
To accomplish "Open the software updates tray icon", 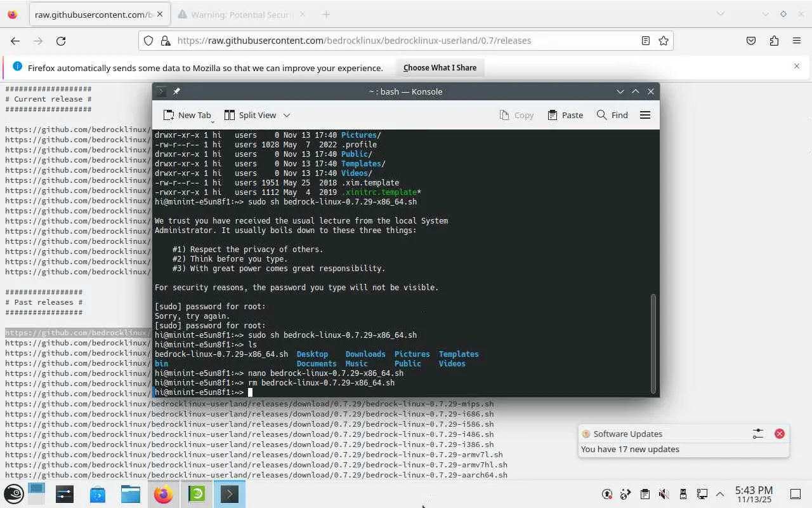I will (x=607, y=494).
